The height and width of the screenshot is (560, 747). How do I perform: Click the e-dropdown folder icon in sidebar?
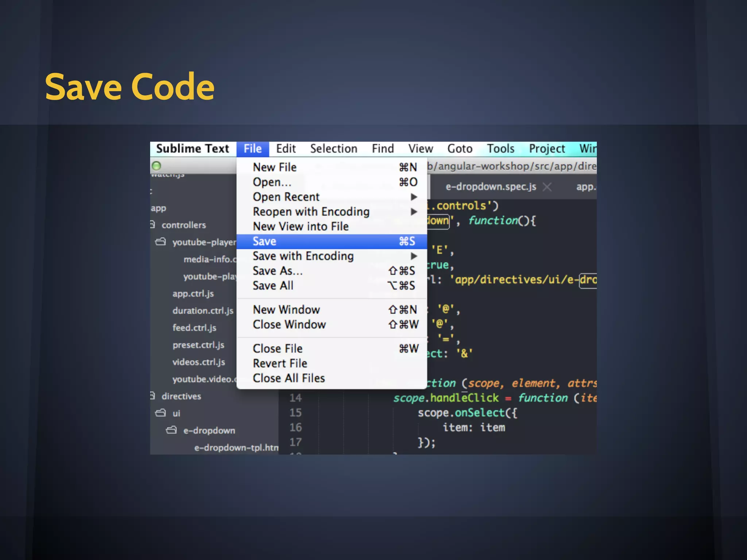(x=171, y=430)
